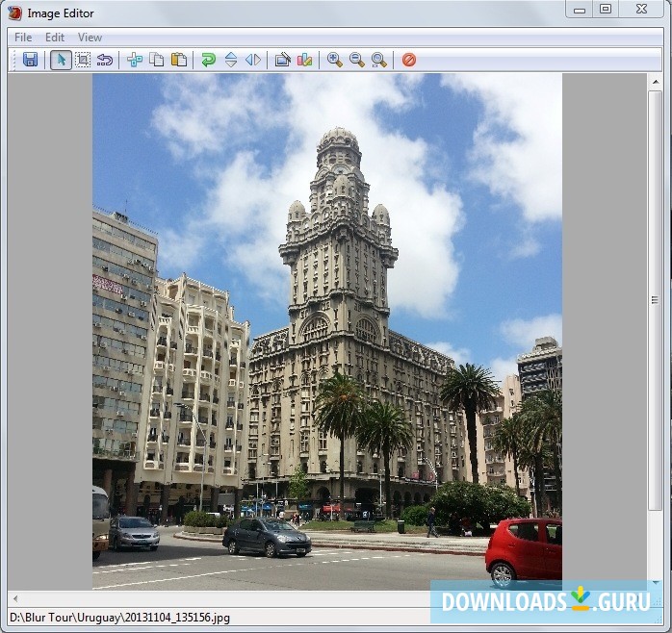The image size is (672, 633).
Task: Click the Save floppy disk icon
Action: click(x=30, y=60)
